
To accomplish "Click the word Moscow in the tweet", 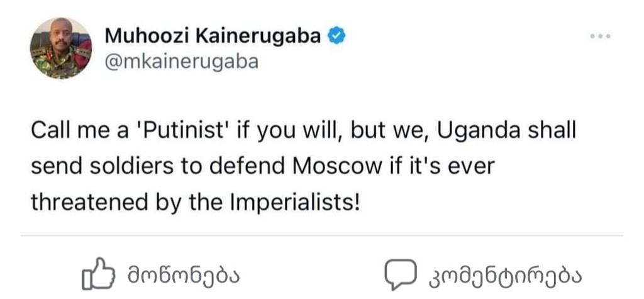I will (336, 167).
